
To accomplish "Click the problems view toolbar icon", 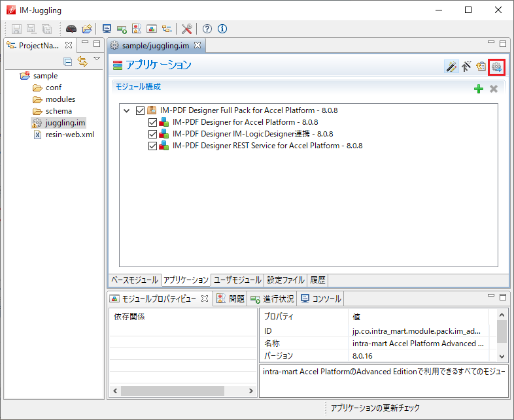I will click(137, 29).
